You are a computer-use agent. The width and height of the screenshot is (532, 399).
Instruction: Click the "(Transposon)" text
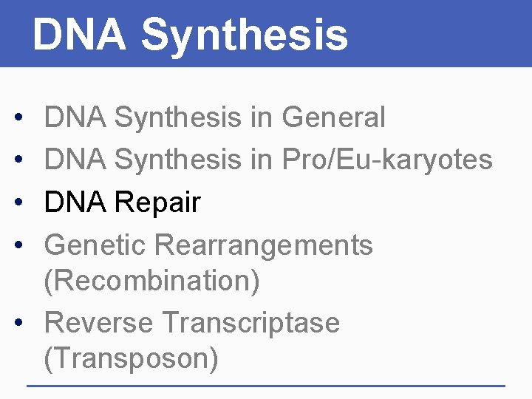click(131, 358)
